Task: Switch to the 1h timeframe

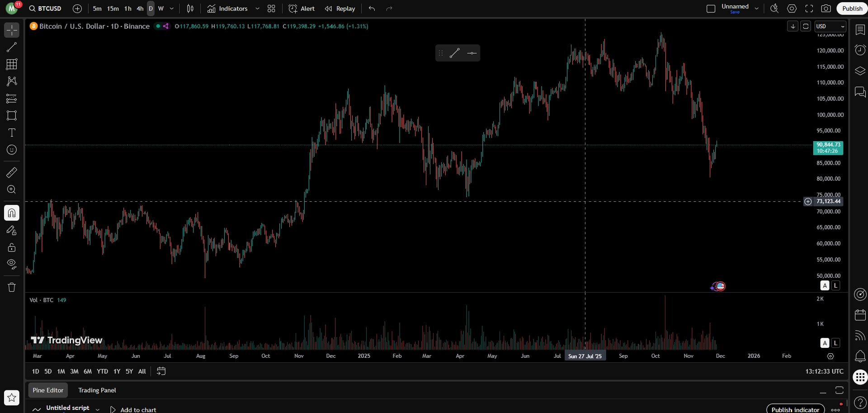Action: point(128,9)
